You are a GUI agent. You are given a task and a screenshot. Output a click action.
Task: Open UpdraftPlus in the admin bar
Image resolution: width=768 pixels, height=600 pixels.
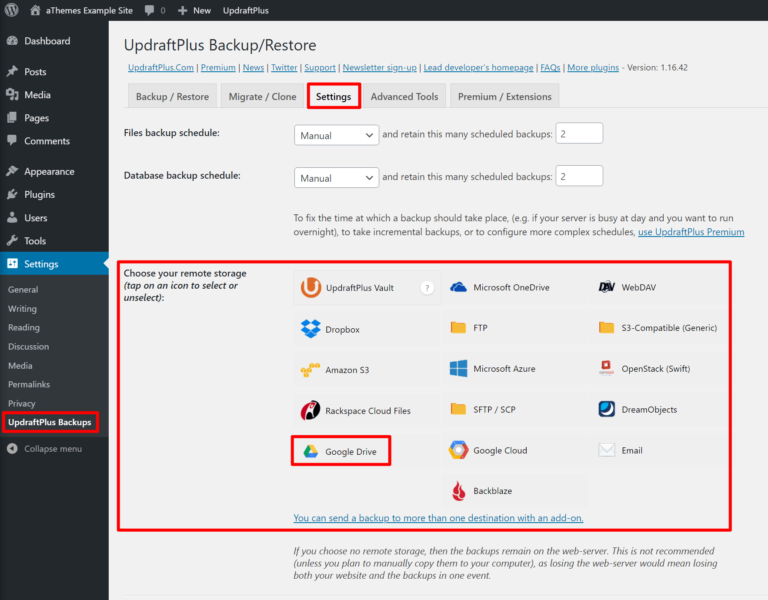click(245, 10)
